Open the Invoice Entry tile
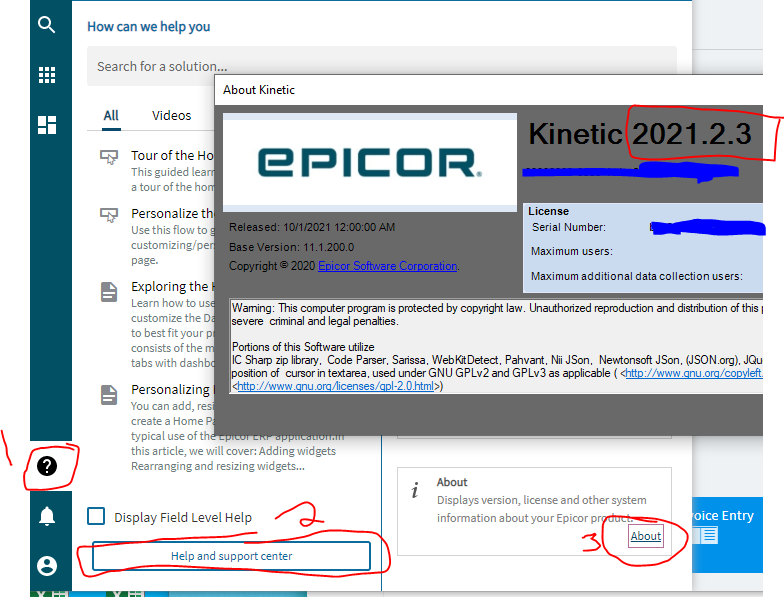Image resolution: width=784 pixels, height=597 pixels. [x=728, y=534]
